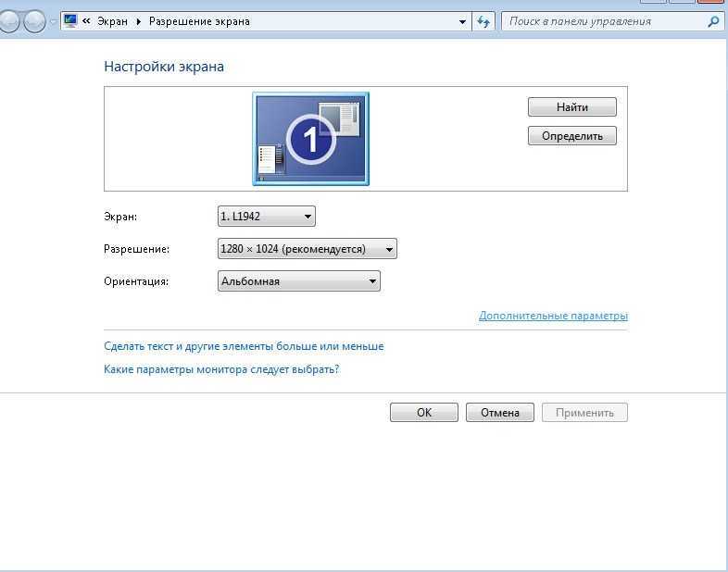Open the Экран breadcrumb in address bar
This screenshot has height=572, width=728.
pos(112,21)
